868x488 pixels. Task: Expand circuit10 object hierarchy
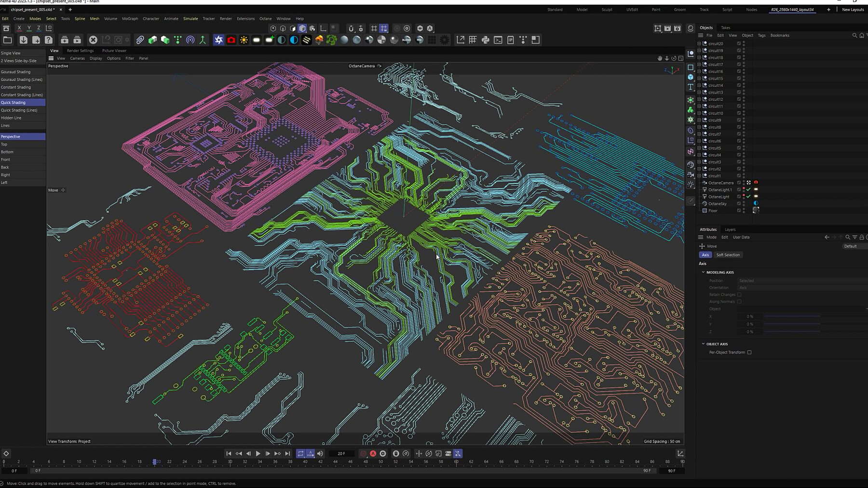(699, 113)
